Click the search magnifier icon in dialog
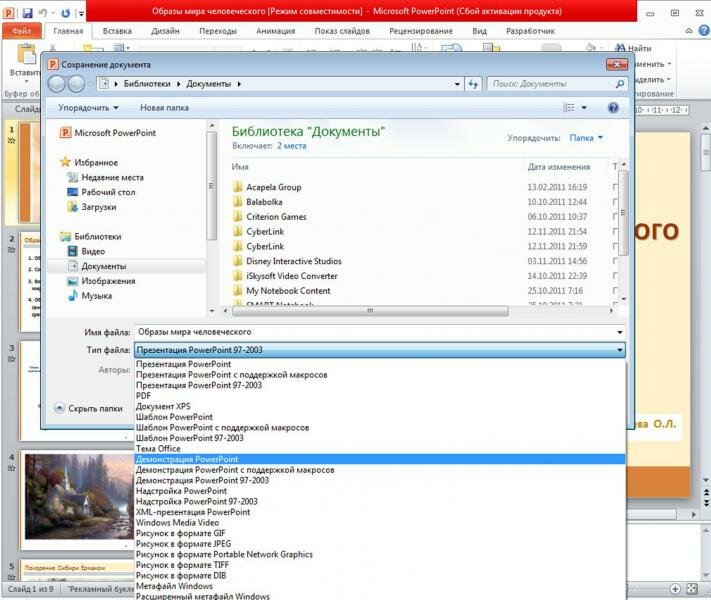The width and height of the screenshot is (711, 600). (x=620, y=84)
